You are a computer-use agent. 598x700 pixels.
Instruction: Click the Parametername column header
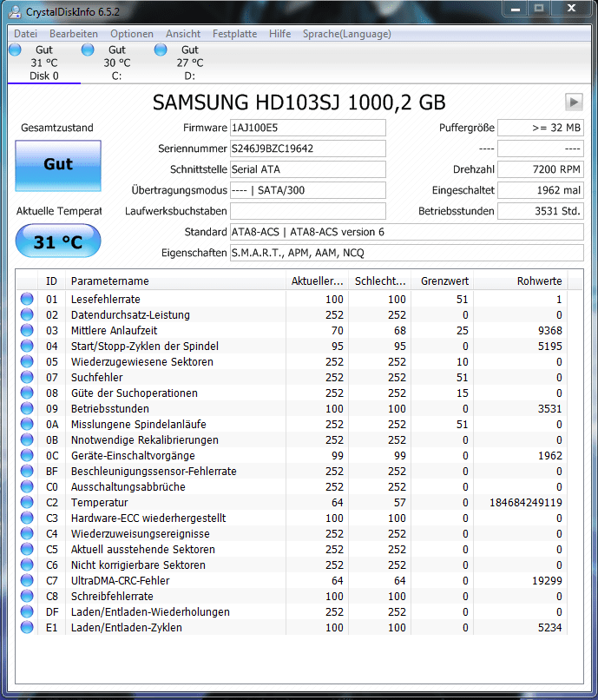tap(175, 281)
